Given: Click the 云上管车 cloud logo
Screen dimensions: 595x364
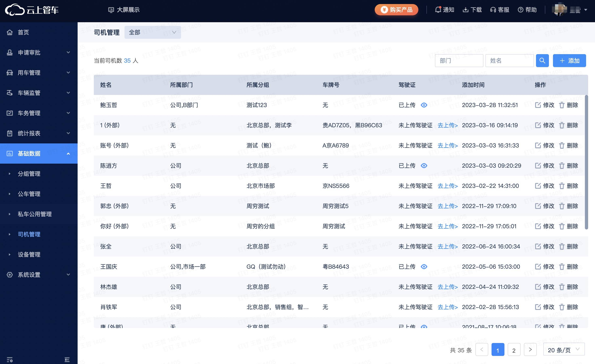Looking at the screenshot, I should click(15, 10).
